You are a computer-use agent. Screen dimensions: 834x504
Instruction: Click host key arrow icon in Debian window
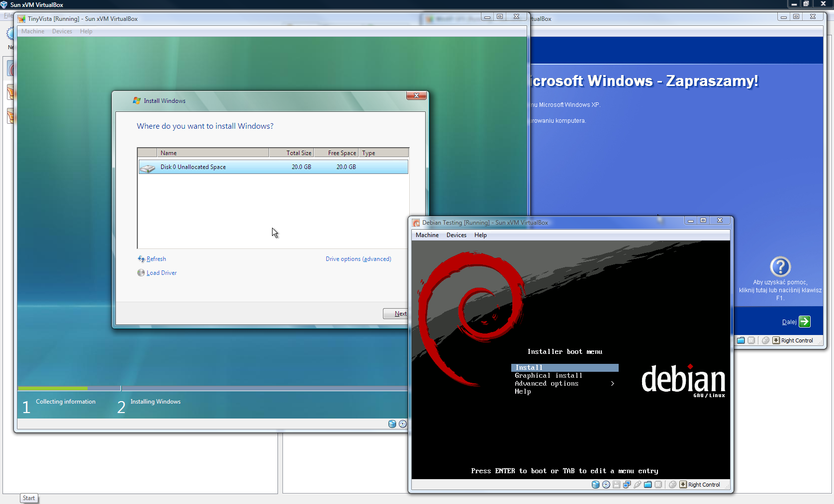click(683, 485)
